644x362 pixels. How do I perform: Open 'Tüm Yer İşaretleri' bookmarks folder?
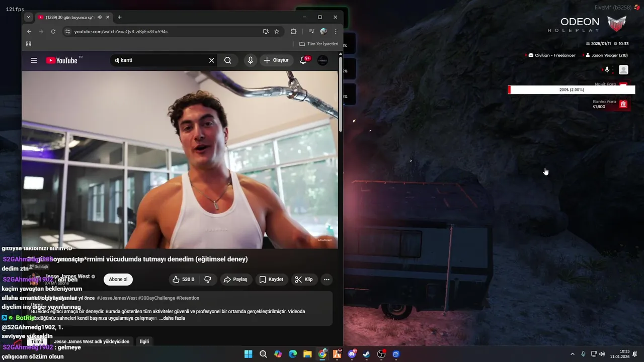tap(319, 44)
